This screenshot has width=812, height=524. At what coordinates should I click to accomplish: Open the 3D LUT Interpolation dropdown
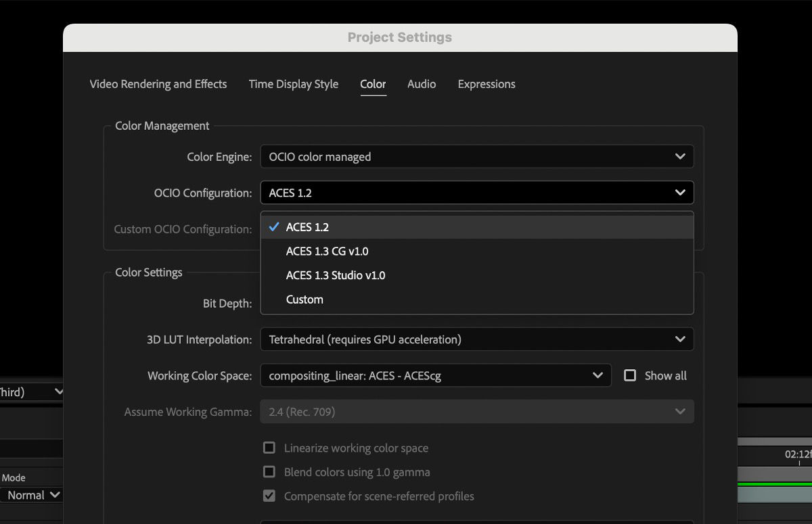click(x=477, y=339)
